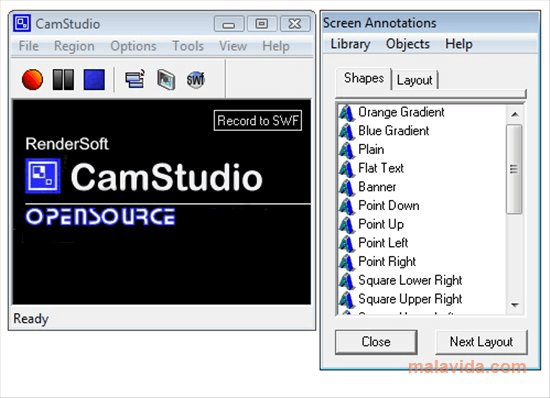The height and width of the screenshot is (398, 550).
Task: Click the shapes list scroll down arrow
Action: point(515,305)
